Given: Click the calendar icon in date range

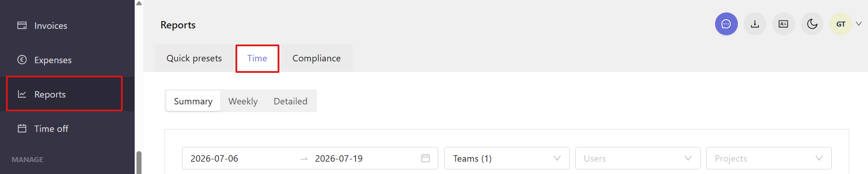Looking at the screenshot, I should pyautogui.click(x=426, y=158).
